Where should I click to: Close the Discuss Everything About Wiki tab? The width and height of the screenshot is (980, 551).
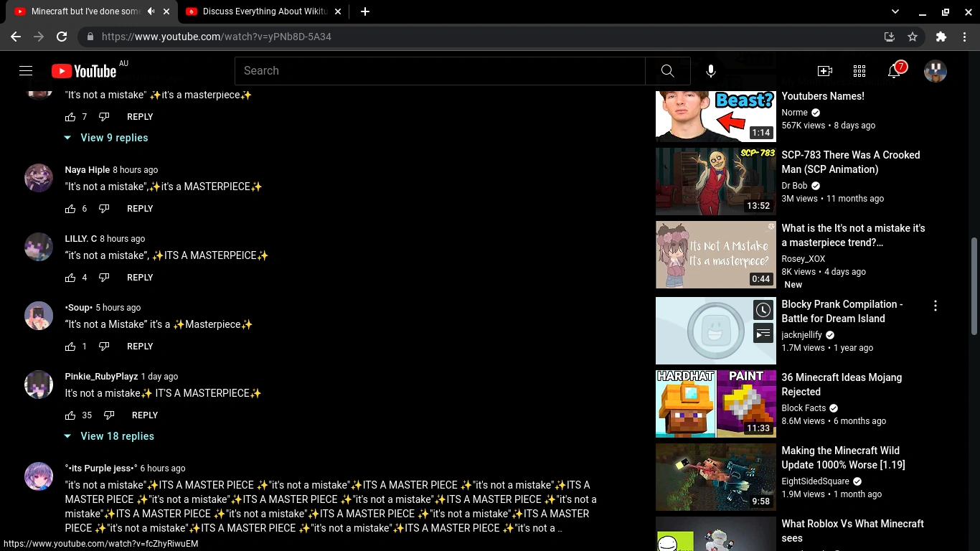[338, 11]
